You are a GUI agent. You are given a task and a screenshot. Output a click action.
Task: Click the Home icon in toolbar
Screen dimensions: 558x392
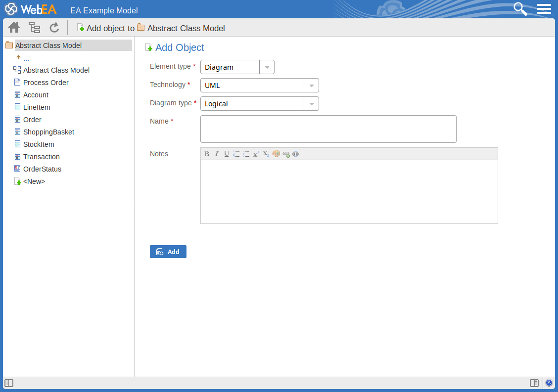coord(14,28)
